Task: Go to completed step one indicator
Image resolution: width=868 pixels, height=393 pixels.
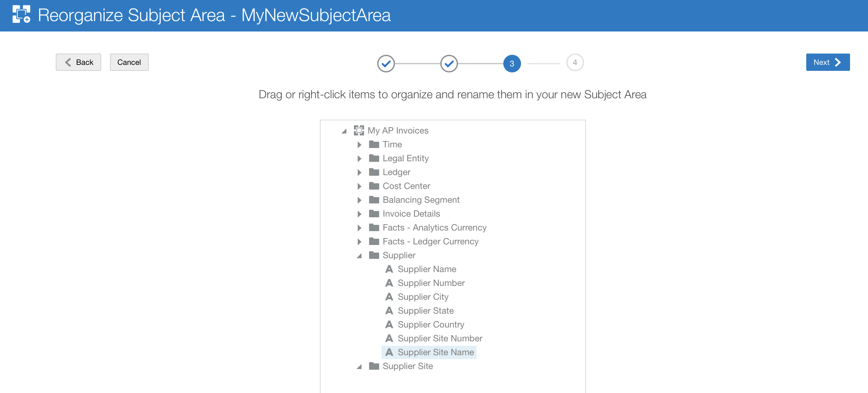Action: 386,63
